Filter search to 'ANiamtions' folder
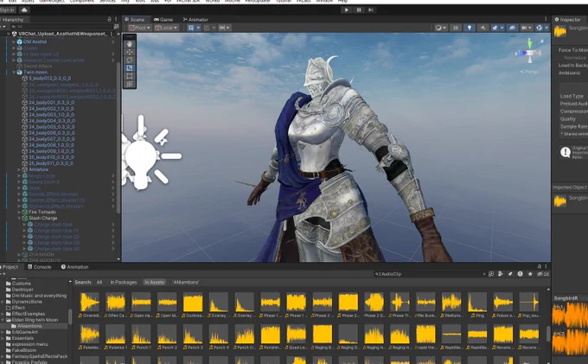588x364 pixels. click(x=186, y=282)
